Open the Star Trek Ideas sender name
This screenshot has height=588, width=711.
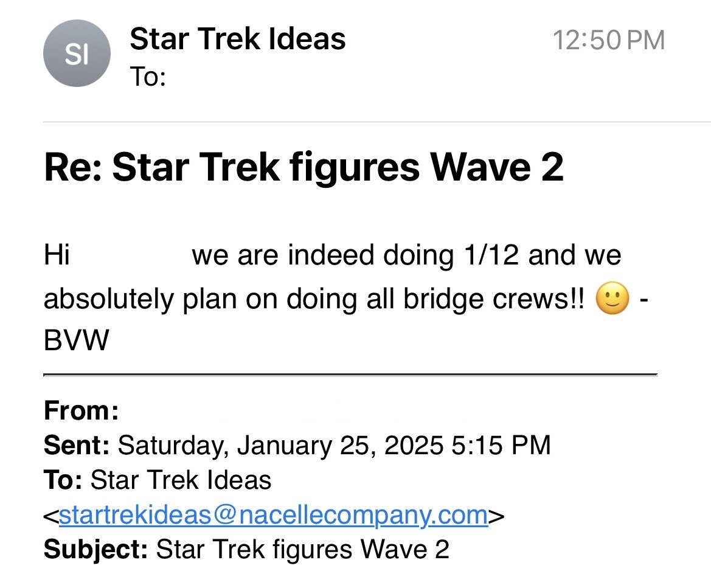pos(238,38)
